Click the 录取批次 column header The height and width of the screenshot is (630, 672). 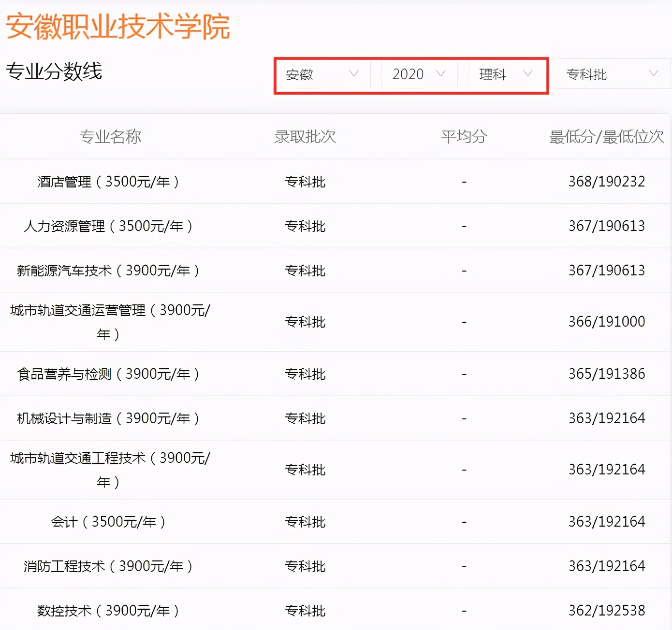tap(304, 137)
